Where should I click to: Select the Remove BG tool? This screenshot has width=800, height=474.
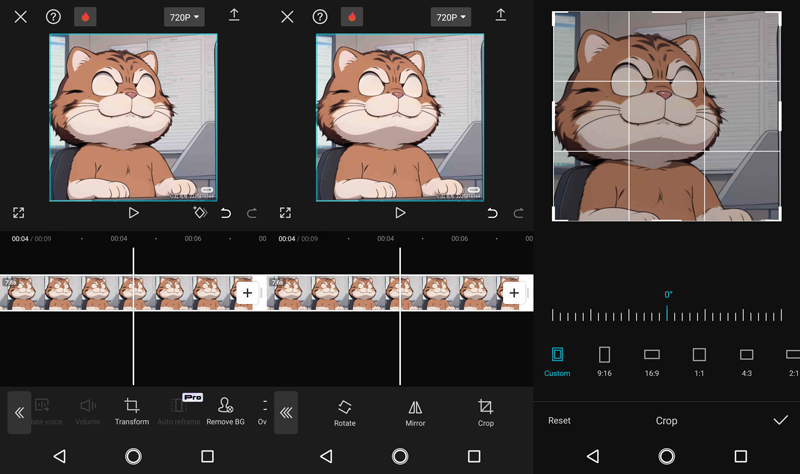pyautogui.click(x=226, y=412)
